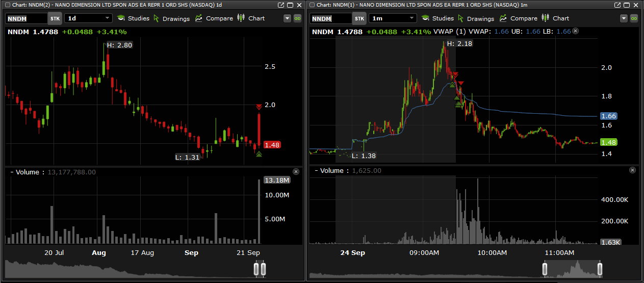Pop out the NNDM(2) 1d chart window
This screenshot has width=644, height=283.
coord(281,5)
